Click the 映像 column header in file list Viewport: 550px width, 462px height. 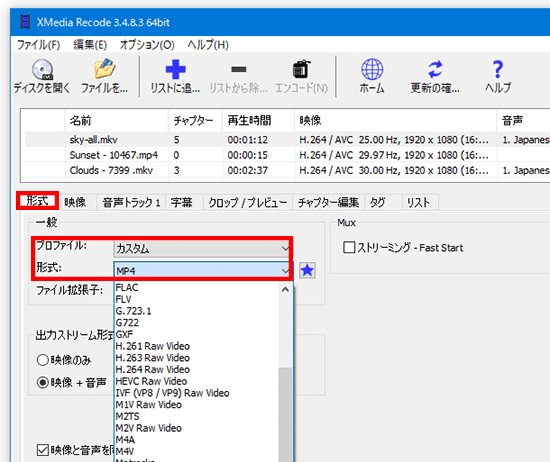[x=395, y=121]
